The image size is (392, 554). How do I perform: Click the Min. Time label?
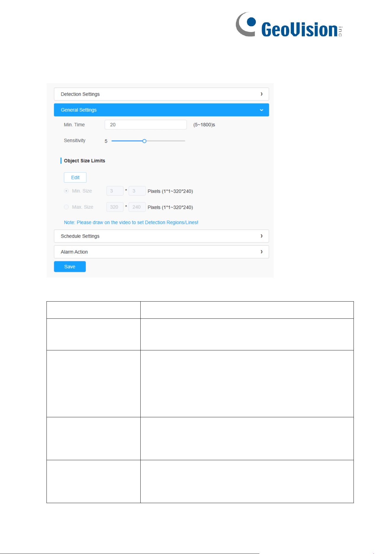pos(74,125)
